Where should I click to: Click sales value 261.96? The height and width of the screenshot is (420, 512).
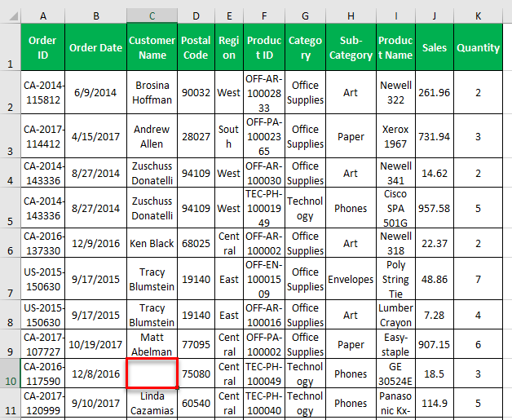point(435,92)
